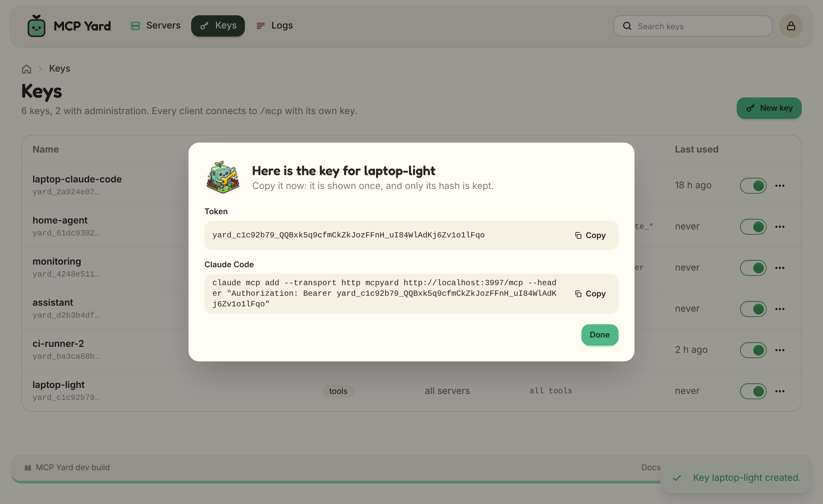Click the laptop-light key name
The image size is (823, 504).
(58, 385)
